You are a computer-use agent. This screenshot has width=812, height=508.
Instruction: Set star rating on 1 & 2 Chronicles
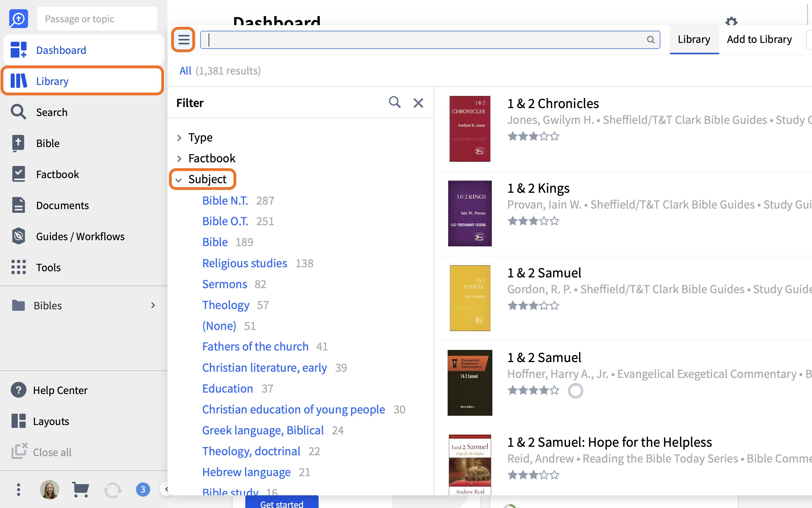tap(533, 136)
